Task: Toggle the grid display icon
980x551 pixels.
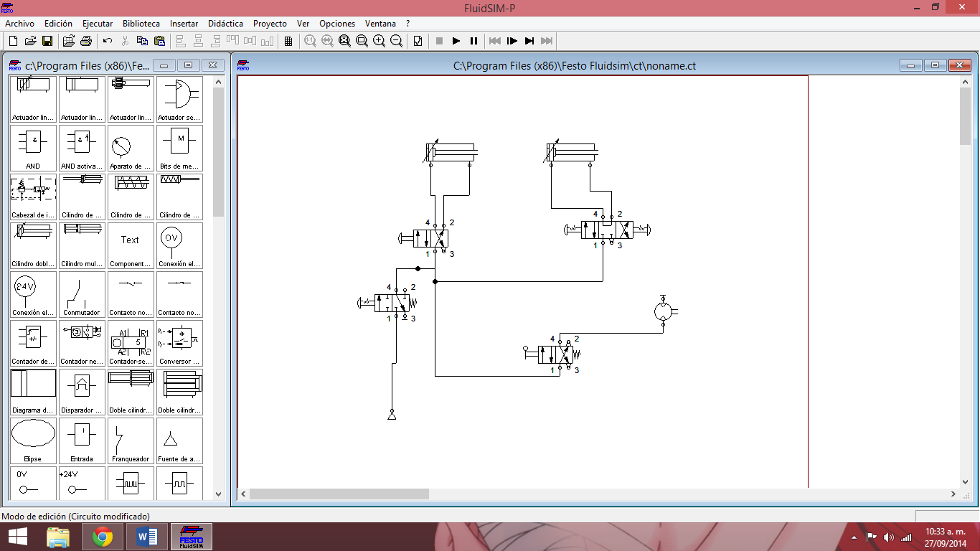Action: pos(288,41)
